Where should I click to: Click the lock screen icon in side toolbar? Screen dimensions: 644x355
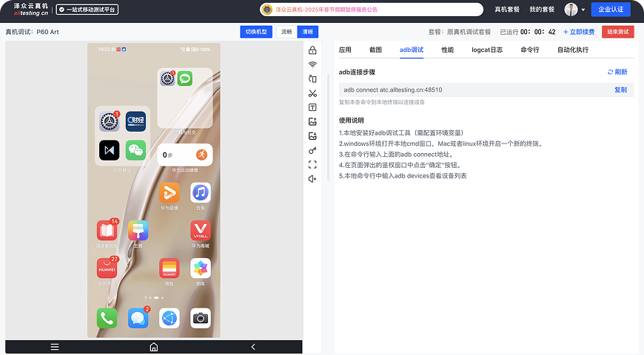tap(312, 50)
